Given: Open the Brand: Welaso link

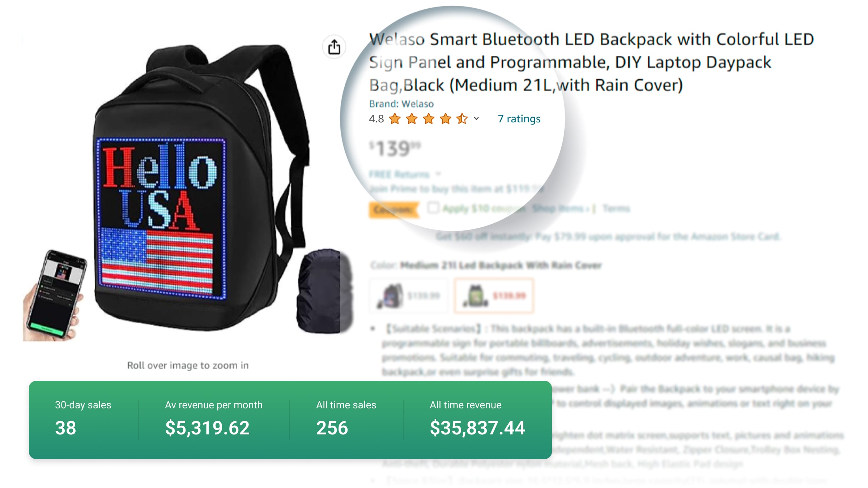Looking at the screenshot, I should click(401, 104).
